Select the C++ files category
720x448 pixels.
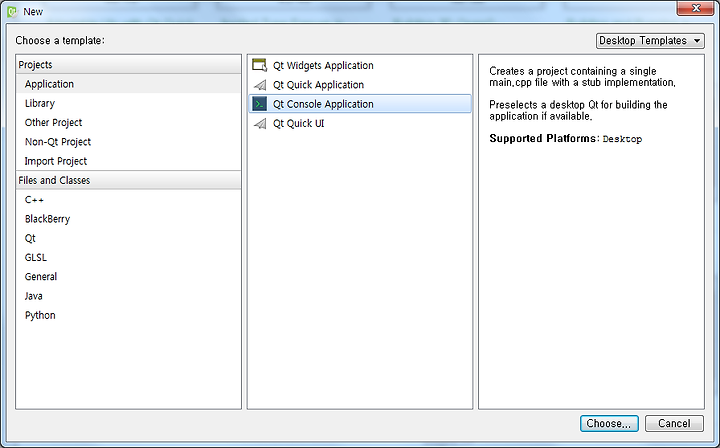tap(128, 200)
